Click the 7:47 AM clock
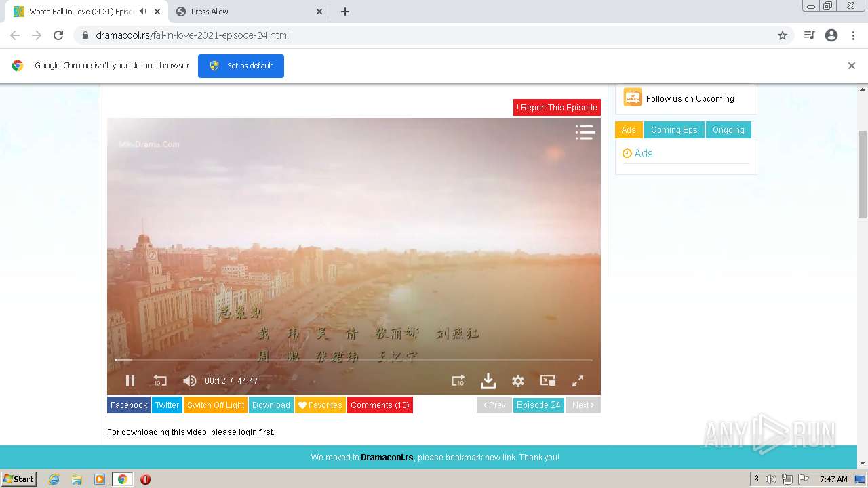The image size is (868, 488). click(833, 479)
